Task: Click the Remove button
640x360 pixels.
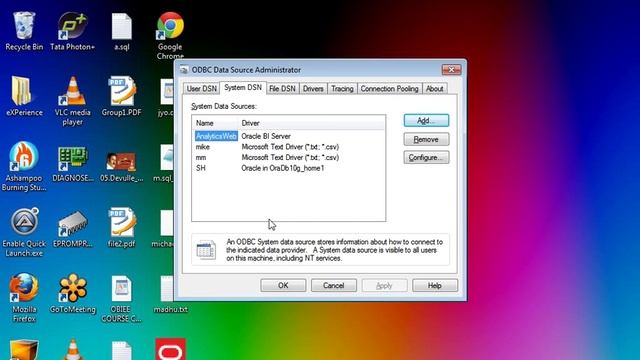Action: coord(426,139)
